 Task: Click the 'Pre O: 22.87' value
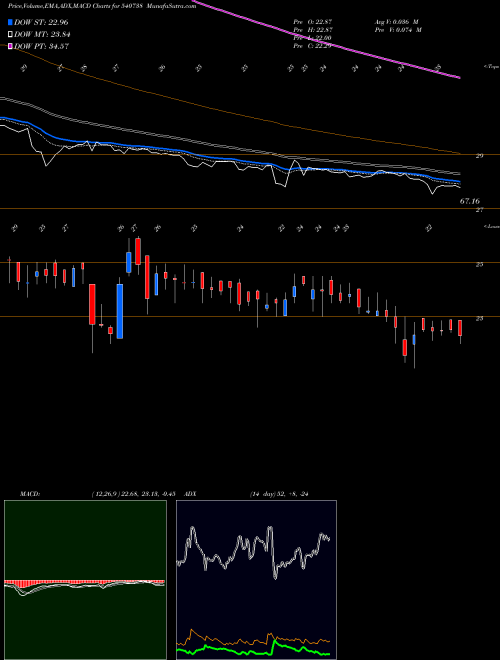pyautogui.click(x=313, y=21)
